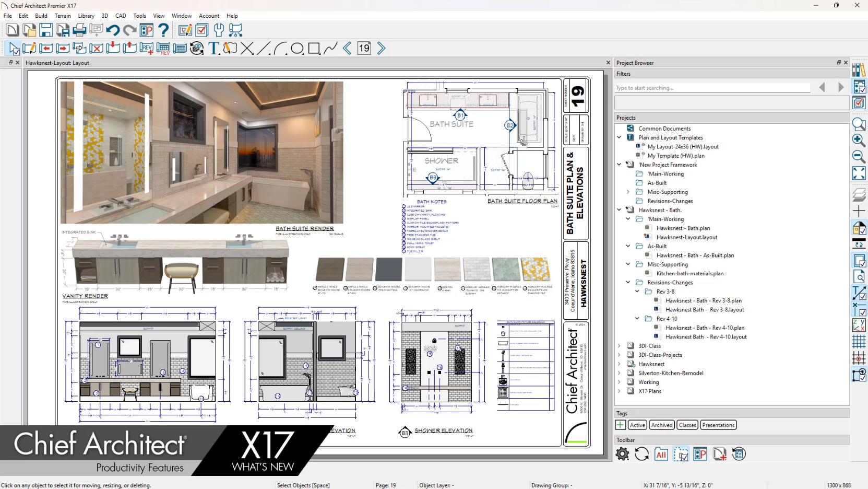Image resolution: width=868 pixels, height=489 pixels.
Task: Open the File menu
Action: coord(8,16)
